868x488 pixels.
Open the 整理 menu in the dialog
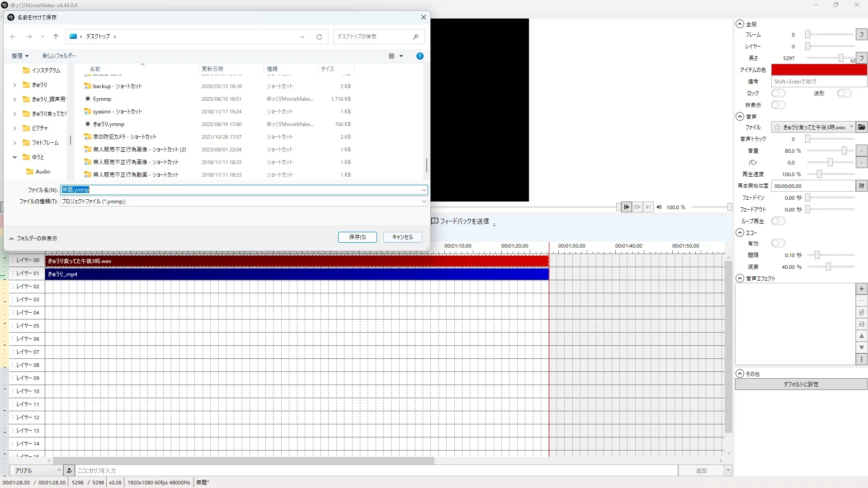pos(20,56)
